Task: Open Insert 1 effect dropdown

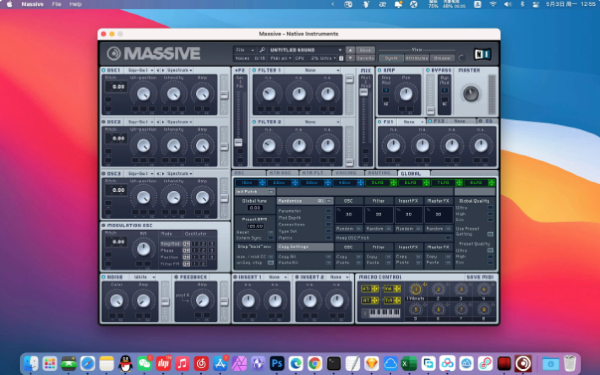Action: tap(277, 277)
